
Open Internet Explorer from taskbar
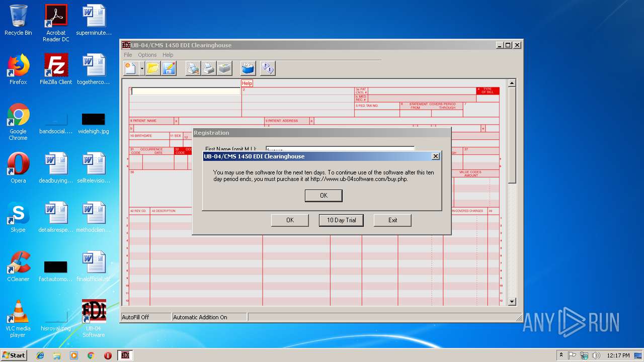pyautogui.click(x=40, y=355)
